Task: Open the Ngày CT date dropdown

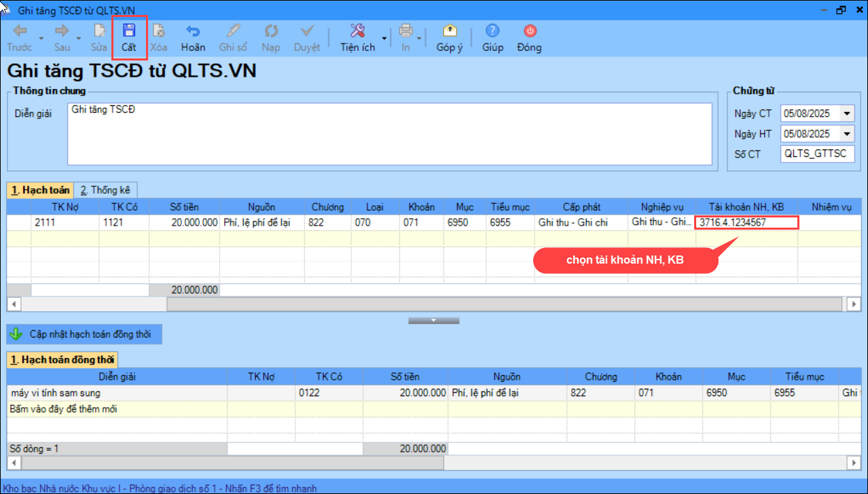Action: tap(848, 113)
